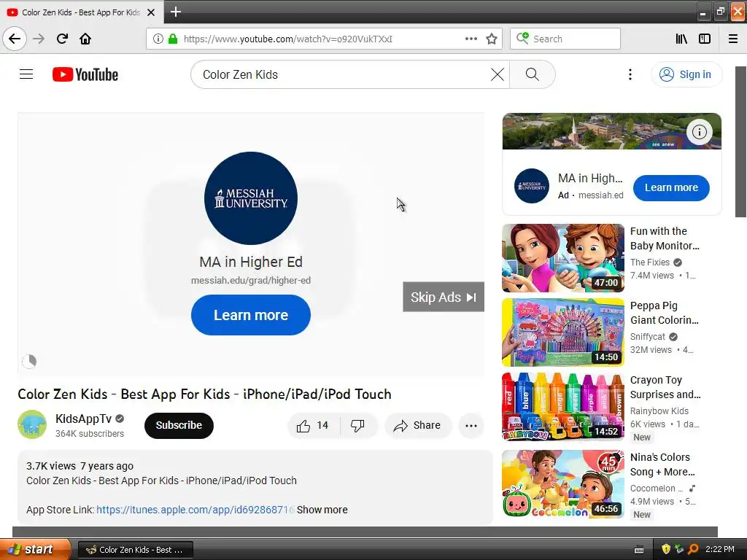Open the KidsAppTv channel name
Viewport: 747px width, 560px height.
(83, 419)
